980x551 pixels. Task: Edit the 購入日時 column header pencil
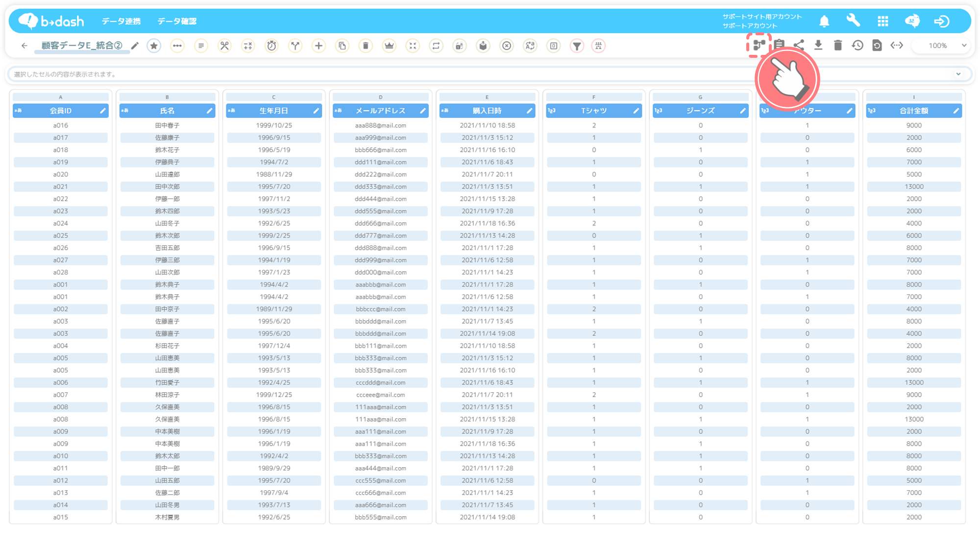point(529,111)
